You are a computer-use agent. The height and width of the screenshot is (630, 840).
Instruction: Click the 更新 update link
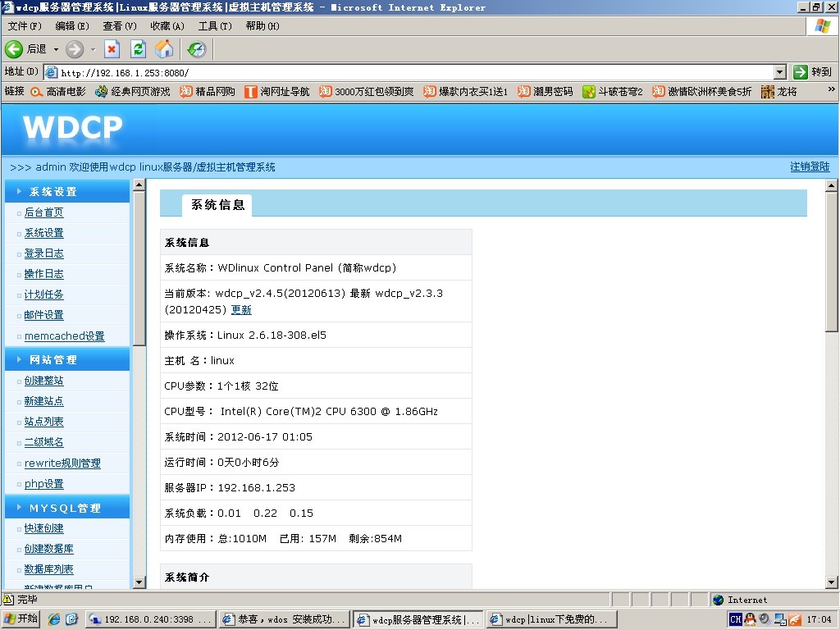click(x=241, y=309)
